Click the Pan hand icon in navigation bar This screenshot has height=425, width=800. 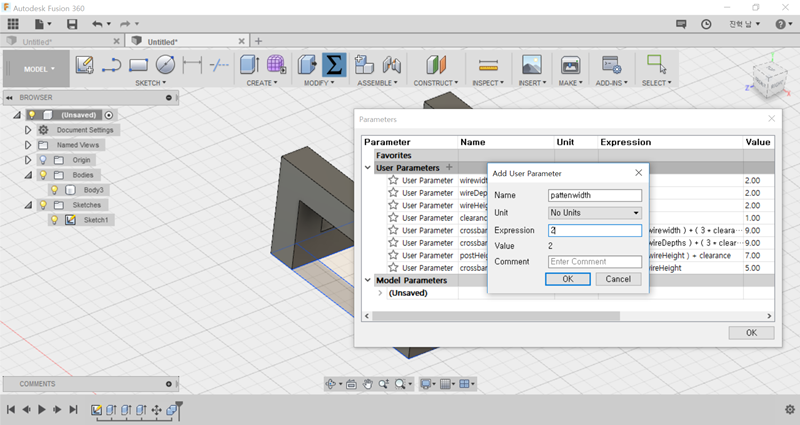click(368, 384)
